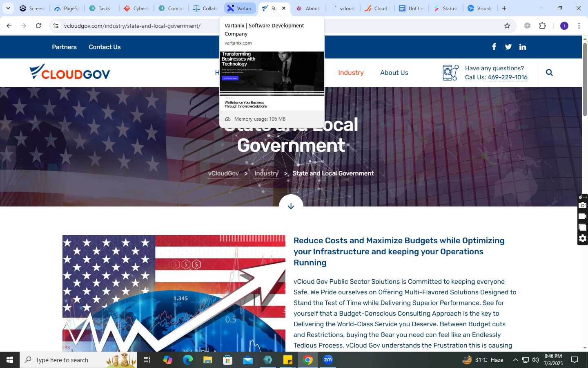This screenshot has height=368, width=588.
Task: Click the Contact Us link in the top bar
Action: click(x=105, y=47)
